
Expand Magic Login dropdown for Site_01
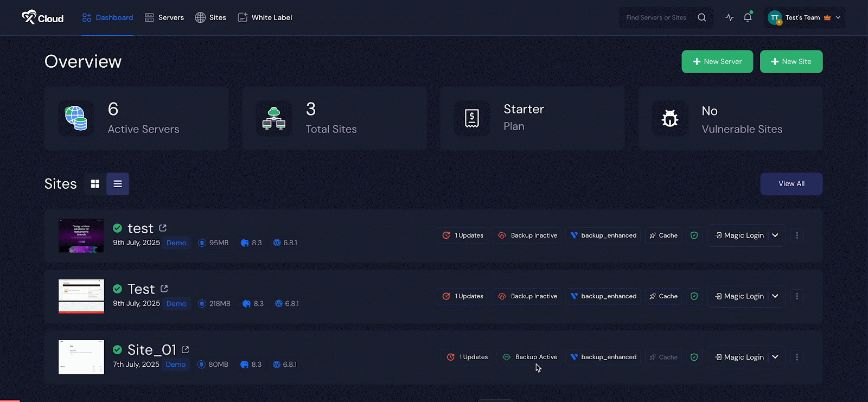(x=775, y=357)
